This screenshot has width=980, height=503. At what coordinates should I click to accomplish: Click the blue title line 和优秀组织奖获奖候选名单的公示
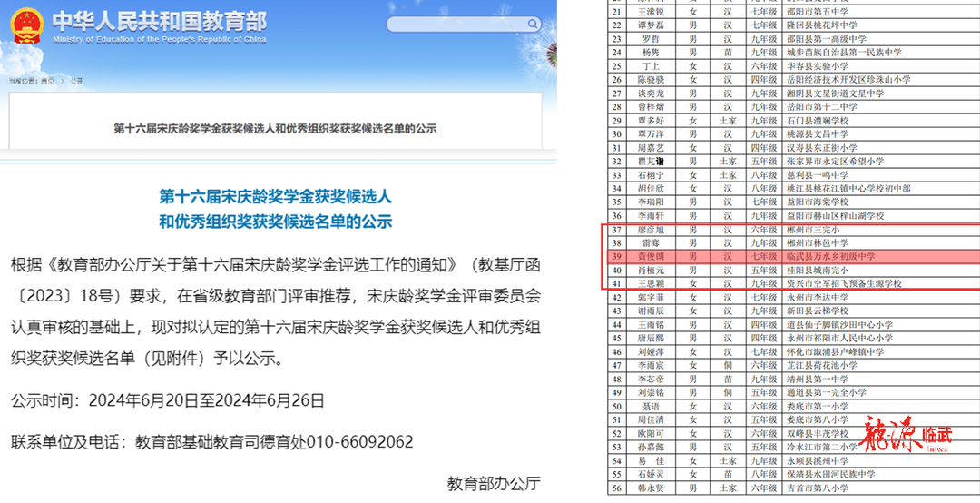276,222
